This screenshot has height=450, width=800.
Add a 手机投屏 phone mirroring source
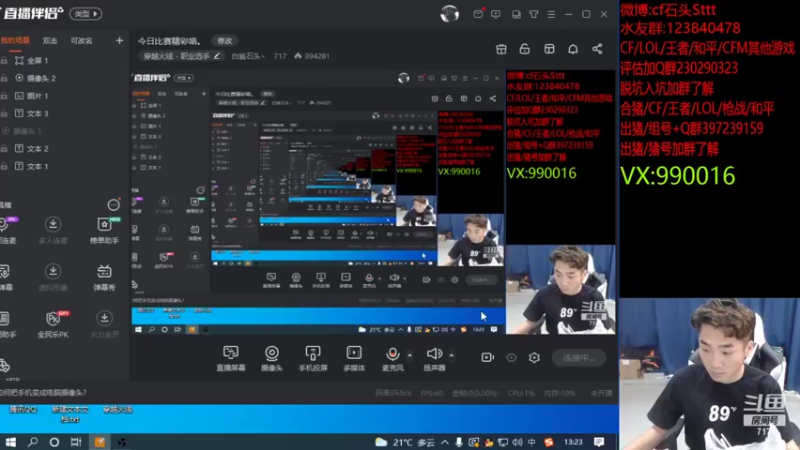click(313, 359)
